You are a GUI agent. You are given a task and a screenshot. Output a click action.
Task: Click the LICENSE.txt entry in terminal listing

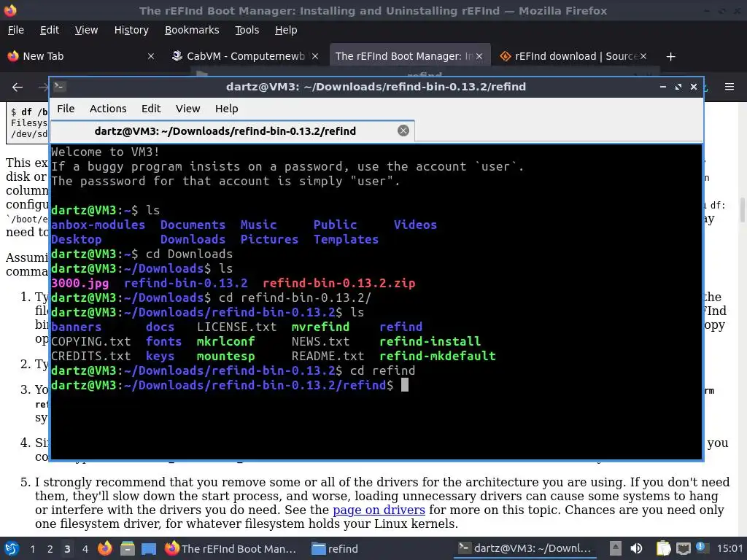(x=237, y=327)
